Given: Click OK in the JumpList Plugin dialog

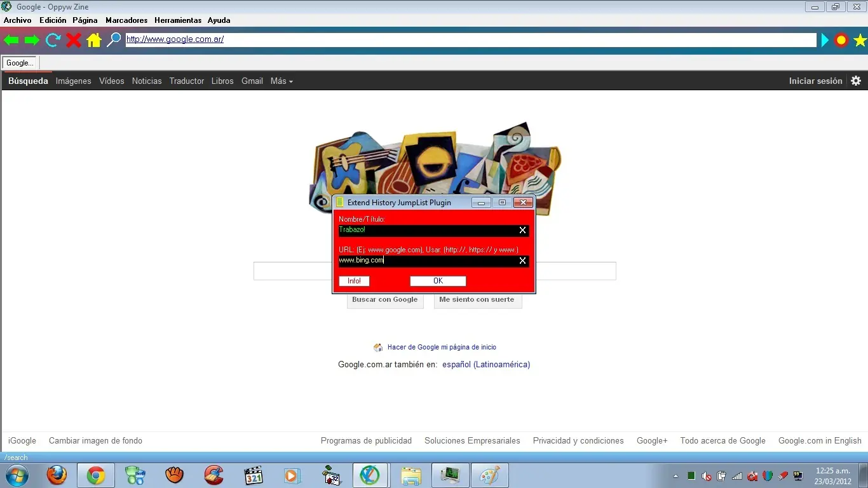Looking at the screenshot, I should click(x=438, y=281).
